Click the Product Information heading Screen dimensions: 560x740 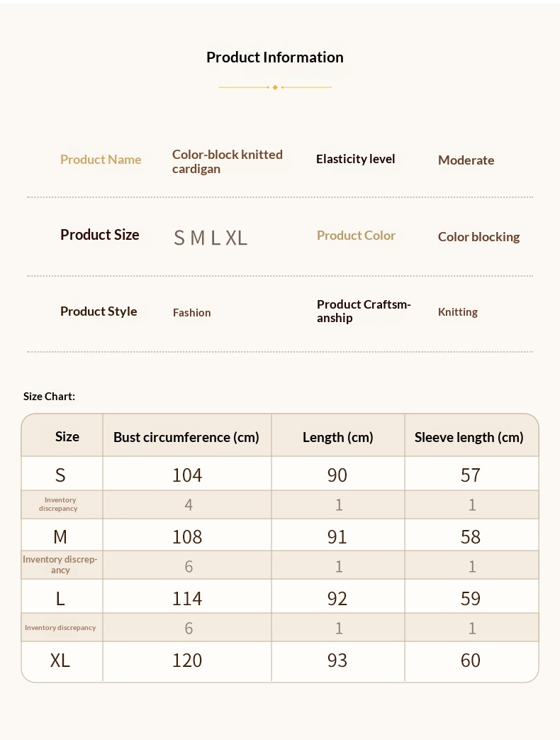coord(275,57)
